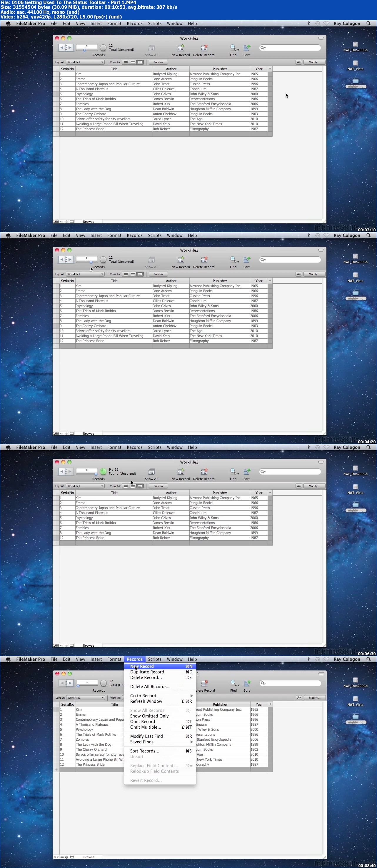This screenshot has width=377, height=868.
Task: Click the Publisher column header in the 00:06:30 frame
Action: pos(219,493)
